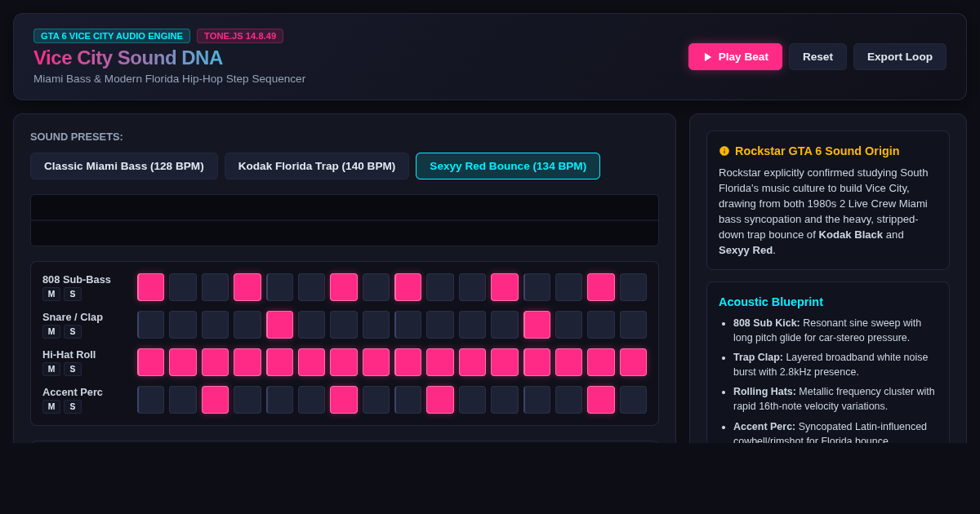Toggle step 4 of the Hi-Hat Roll row
This screenshot has width=980, height=514.
click(247, 362)
